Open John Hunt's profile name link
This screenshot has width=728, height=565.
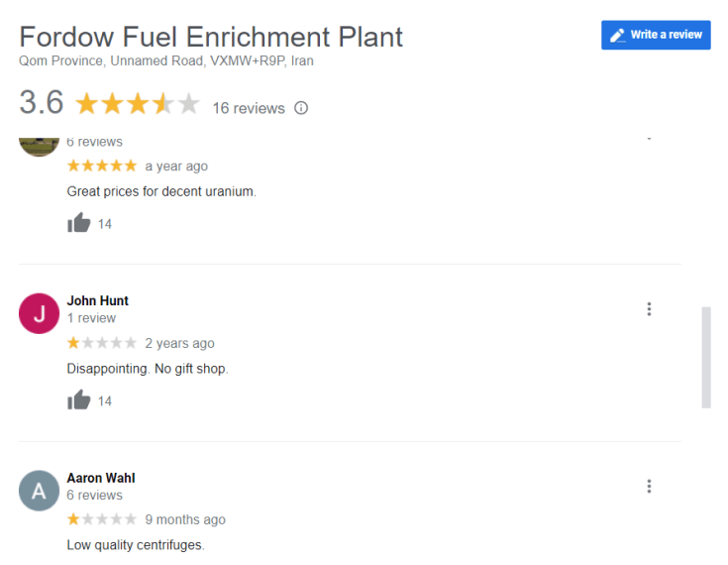[98, 300]
